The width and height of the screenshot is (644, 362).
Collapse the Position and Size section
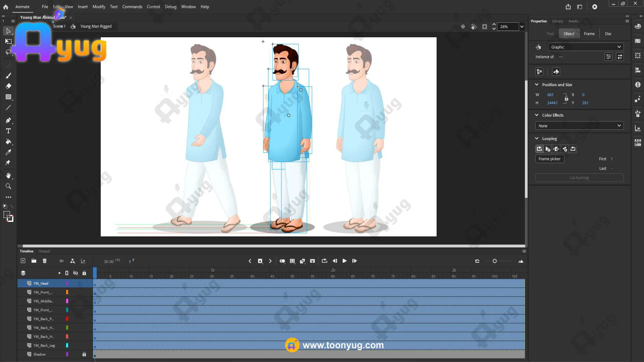(x=537, y=84)
